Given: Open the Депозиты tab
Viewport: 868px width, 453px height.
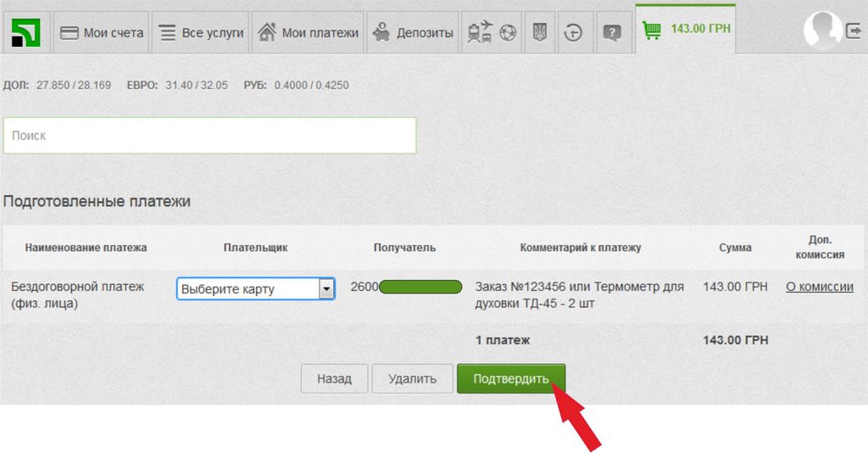Looking at the screenshot, I should (413, 33).
